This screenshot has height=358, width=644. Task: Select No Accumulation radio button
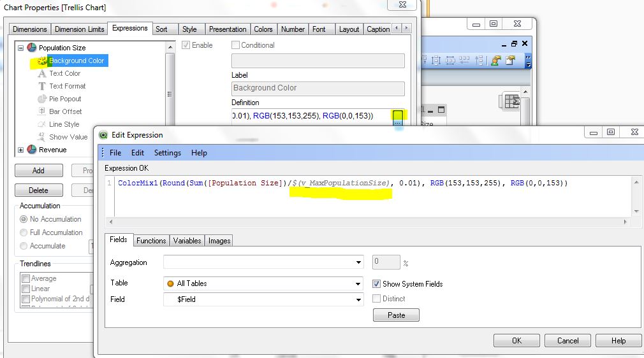coord(24,219)
